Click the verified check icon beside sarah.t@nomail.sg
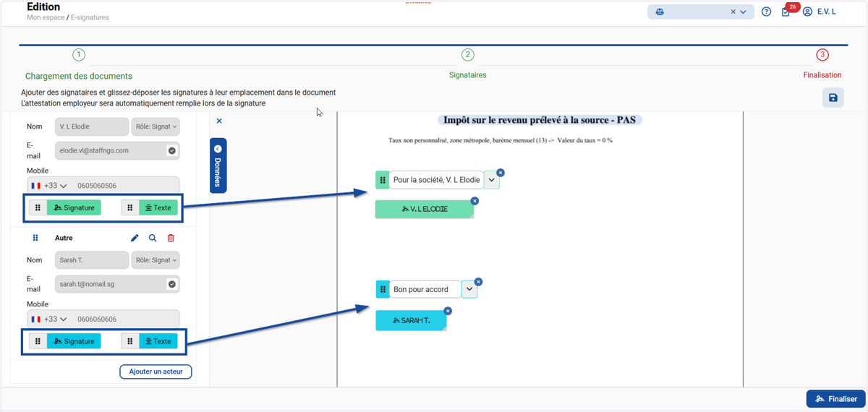Viewport: 868px width, 412px height. tap(172, 284)
